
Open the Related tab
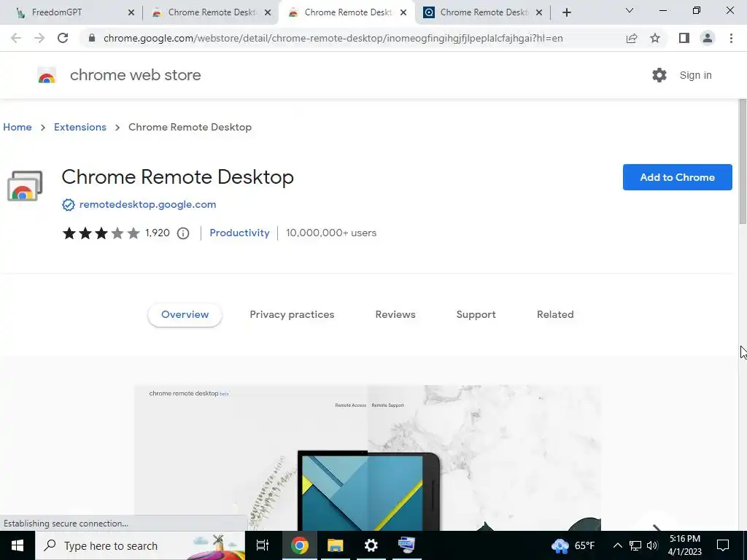(555, 315)
